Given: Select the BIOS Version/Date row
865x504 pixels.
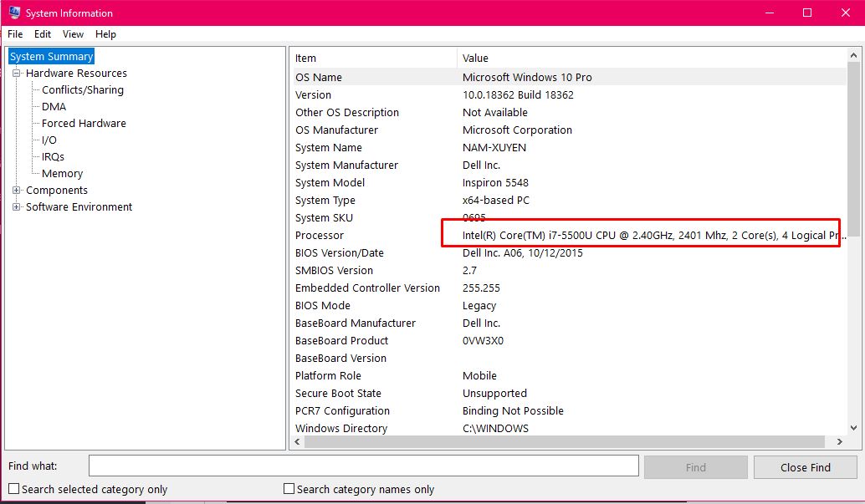Looking at the screenshot, I should point(568,253).
